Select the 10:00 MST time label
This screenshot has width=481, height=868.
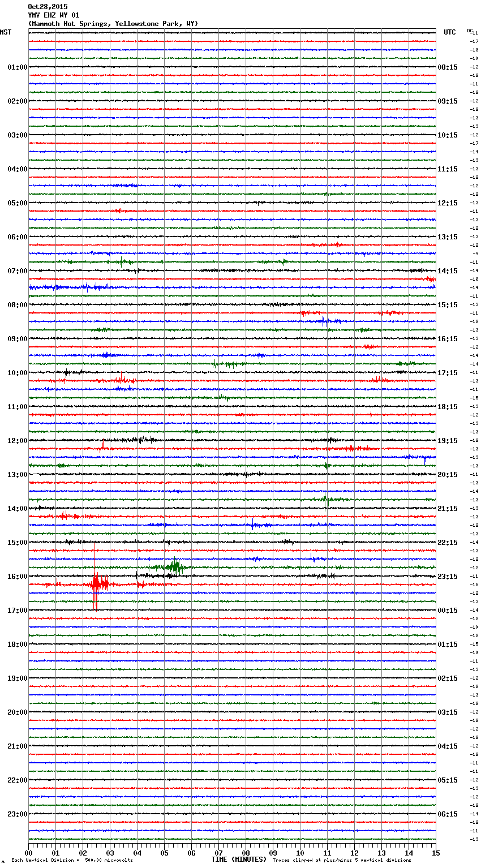18,373
